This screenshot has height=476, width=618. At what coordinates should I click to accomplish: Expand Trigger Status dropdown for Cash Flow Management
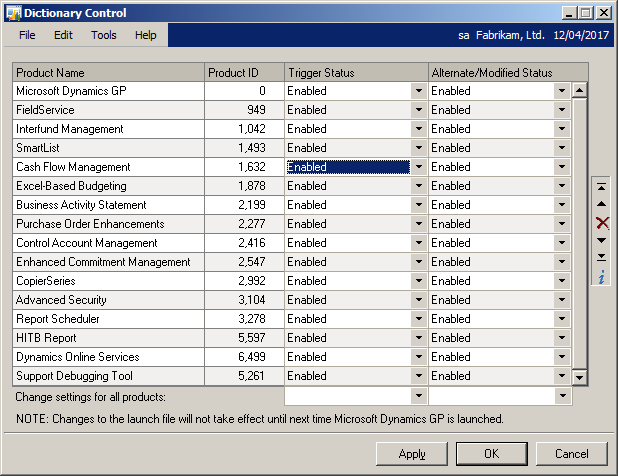(x=419, y=167)
